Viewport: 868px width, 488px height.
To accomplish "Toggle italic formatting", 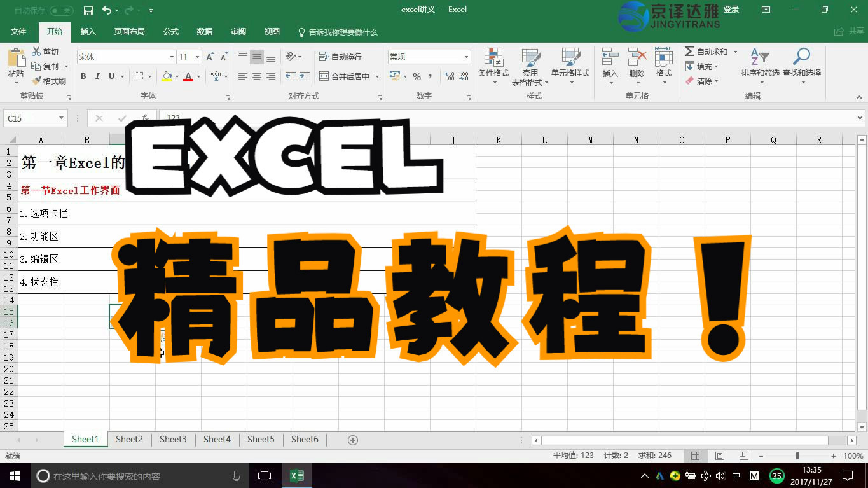I will point(96,76).
